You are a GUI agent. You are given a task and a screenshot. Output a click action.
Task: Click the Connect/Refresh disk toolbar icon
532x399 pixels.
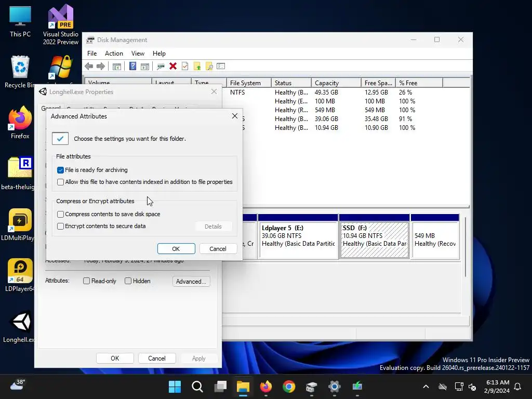(161, 66)
